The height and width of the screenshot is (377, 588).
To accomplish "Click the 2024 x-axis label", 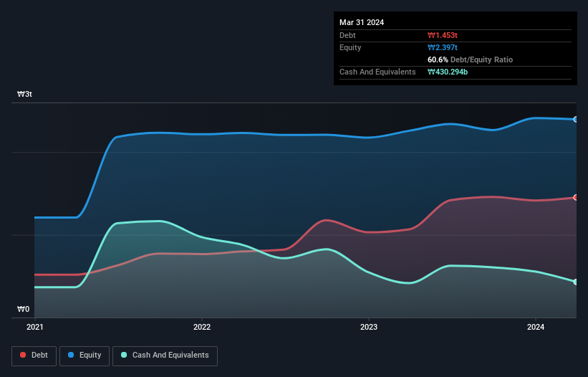I will click(x=536, y=327).
